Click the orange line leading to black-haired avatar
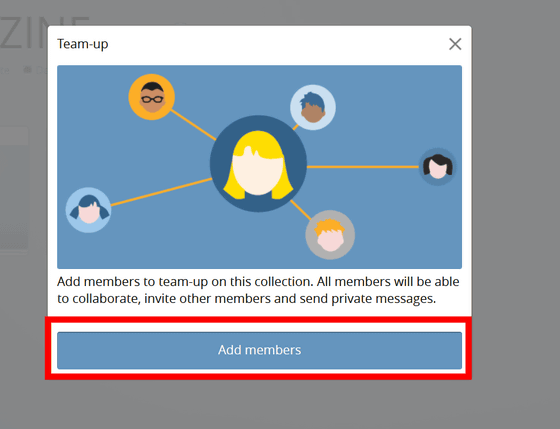Image resolution: width=560 pixels, height=429 pixels. (x=363, y=167)
